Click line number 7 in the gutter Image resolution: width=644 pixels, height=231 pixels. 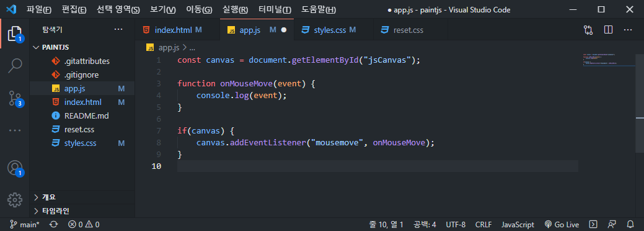pos(159,132)
